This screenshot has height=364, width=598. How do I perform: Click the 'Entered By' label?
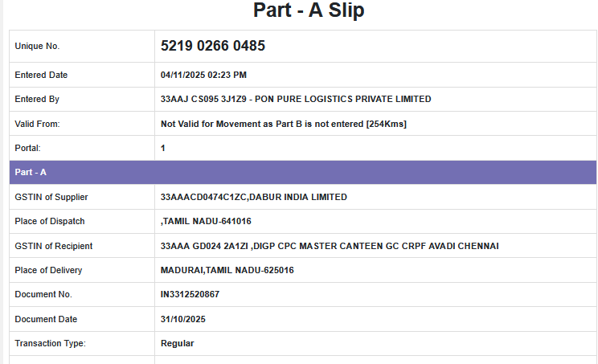37,99
